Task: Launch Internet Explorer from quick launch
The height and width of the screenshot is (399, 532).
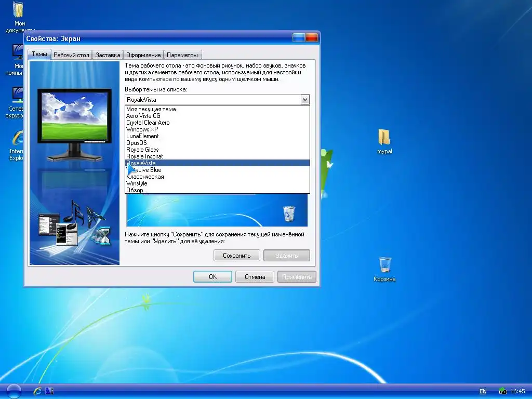Action: (x=37, y=391)
